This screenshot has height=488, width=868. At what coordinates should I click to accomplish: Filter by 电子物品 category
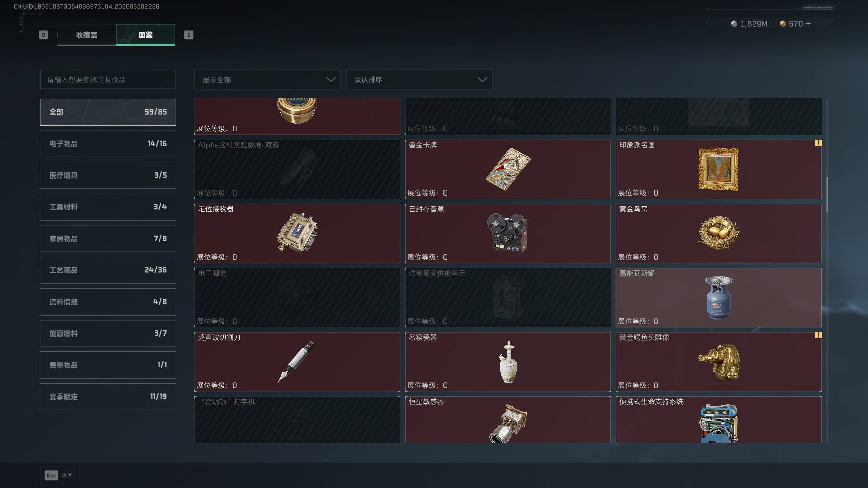[108, 143]
